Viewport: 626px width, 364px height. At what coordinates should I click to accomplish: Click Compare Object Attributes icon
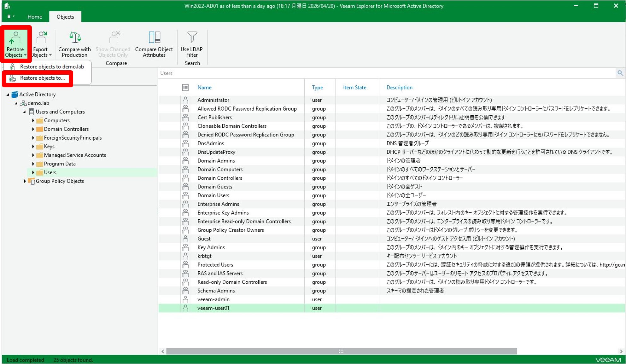click(x=154, y=38)
